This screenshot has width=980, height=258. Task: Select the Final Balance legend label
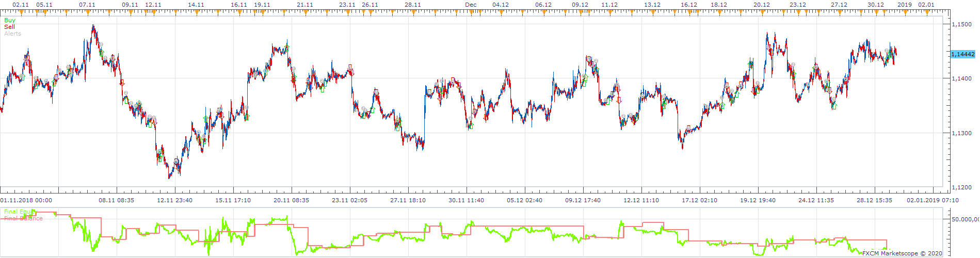23,218
